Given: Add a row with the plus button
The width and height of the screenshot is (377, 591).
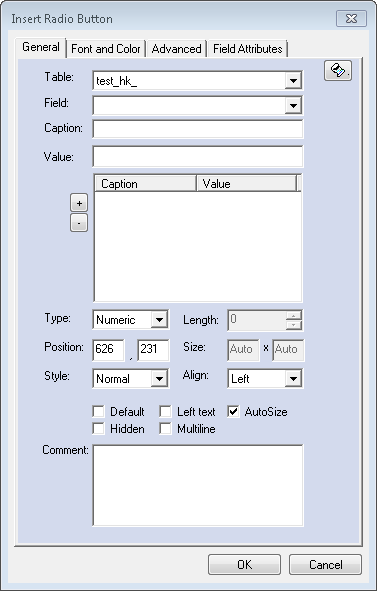Looking at the screenshot, I should (x=79, y=204).
